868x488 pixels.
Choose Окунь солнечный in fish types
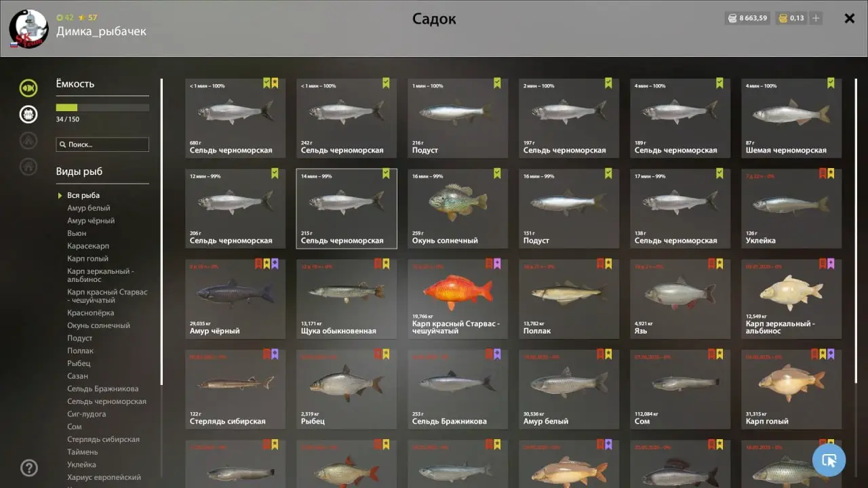98,325
